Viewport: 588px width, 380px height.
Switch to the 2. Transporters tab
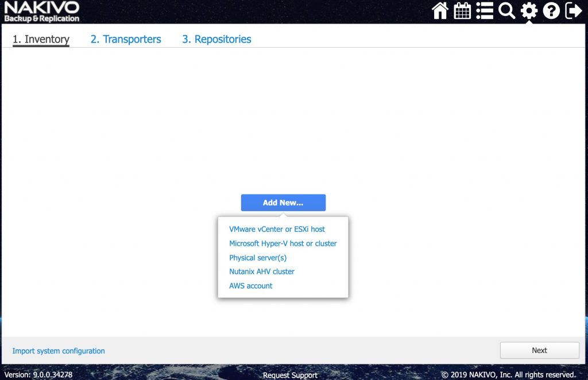(126, 39)
